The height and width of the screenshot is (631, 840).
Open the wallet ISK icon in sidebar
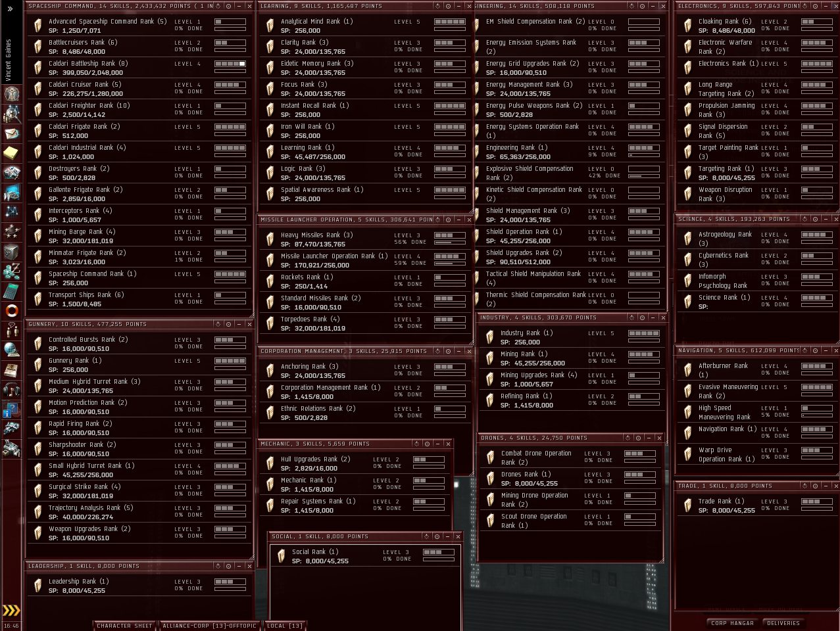coord(11,271)
